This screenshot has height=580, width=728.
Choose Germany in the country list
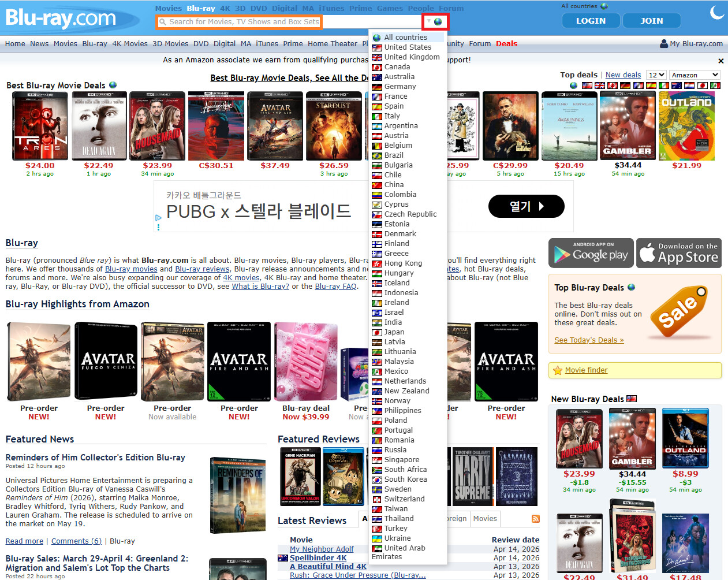click(x=408, y=86)
